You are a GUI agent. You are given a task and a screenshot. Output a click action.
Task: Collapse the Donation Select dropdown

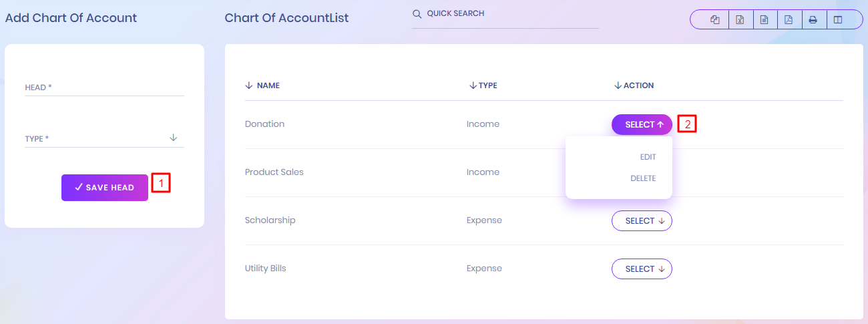tap(642, 125)
